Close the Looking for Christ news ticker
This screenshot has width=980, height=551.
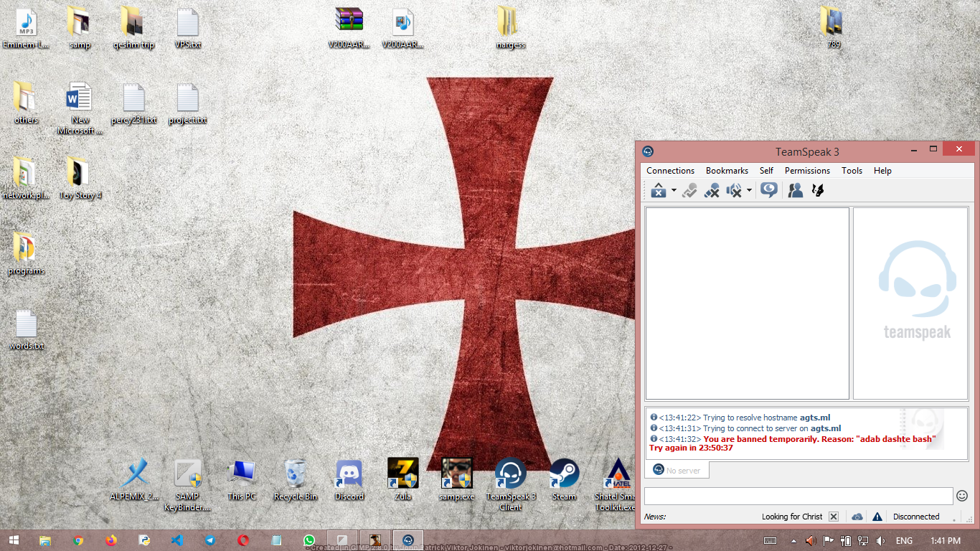(834, 517)
